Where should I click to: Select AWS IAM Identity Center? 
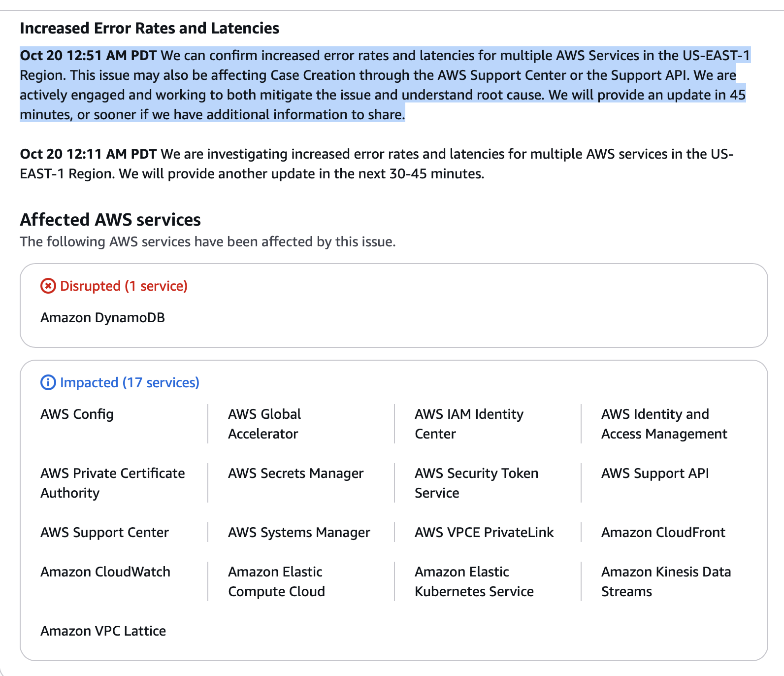click(468, 424)
